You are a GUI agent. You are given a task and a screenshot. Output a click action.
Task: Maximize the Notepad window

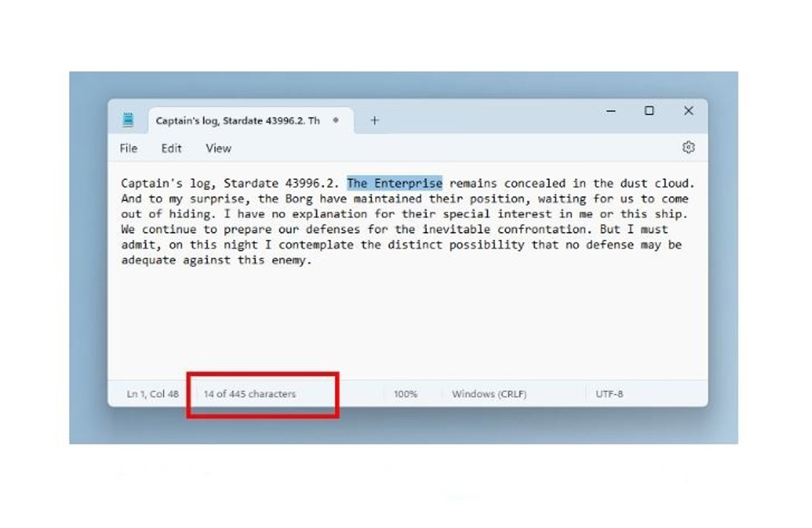pos(649,111)
